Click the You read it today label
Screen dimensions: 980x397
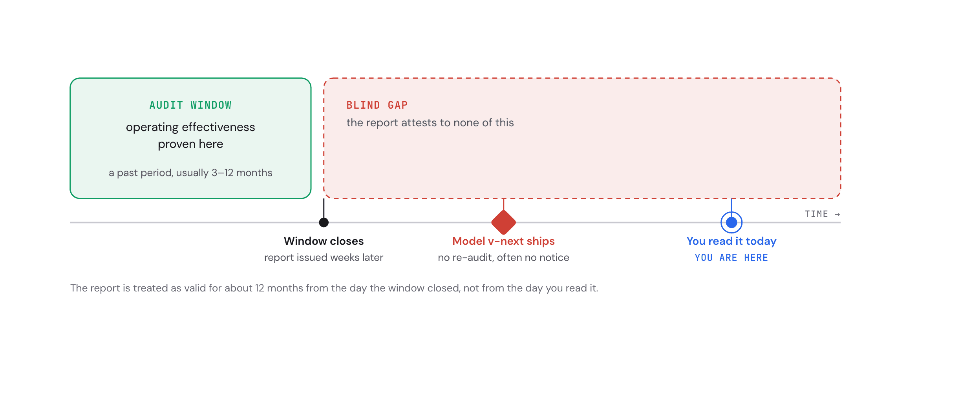pos(731,241)
